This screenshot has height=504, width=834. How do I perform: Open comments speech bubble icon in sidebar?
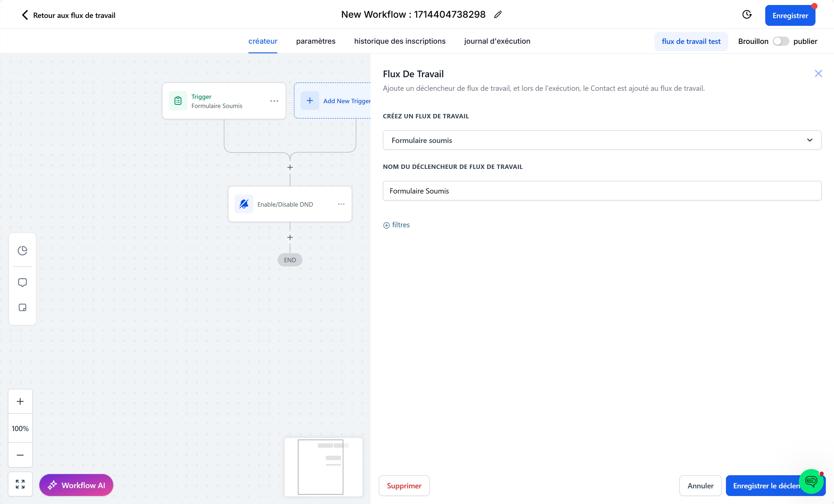click(x=22, y=282)
